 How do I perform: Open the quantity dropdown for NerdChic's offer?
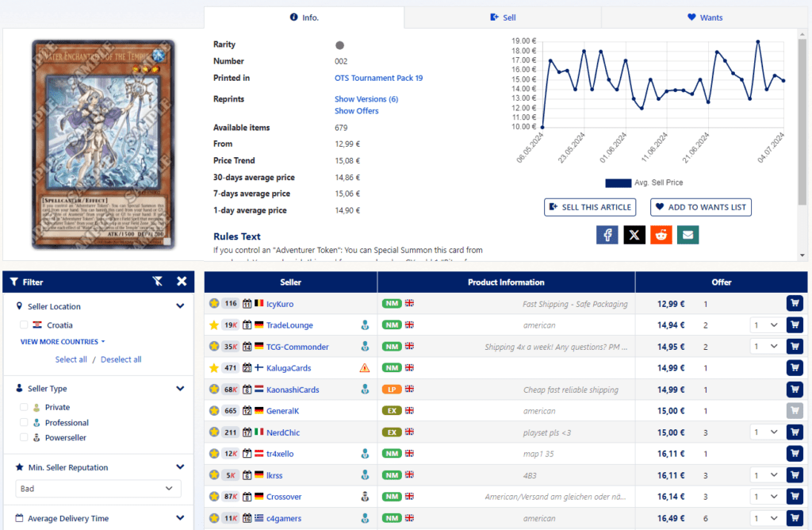(x=767, y=432)
